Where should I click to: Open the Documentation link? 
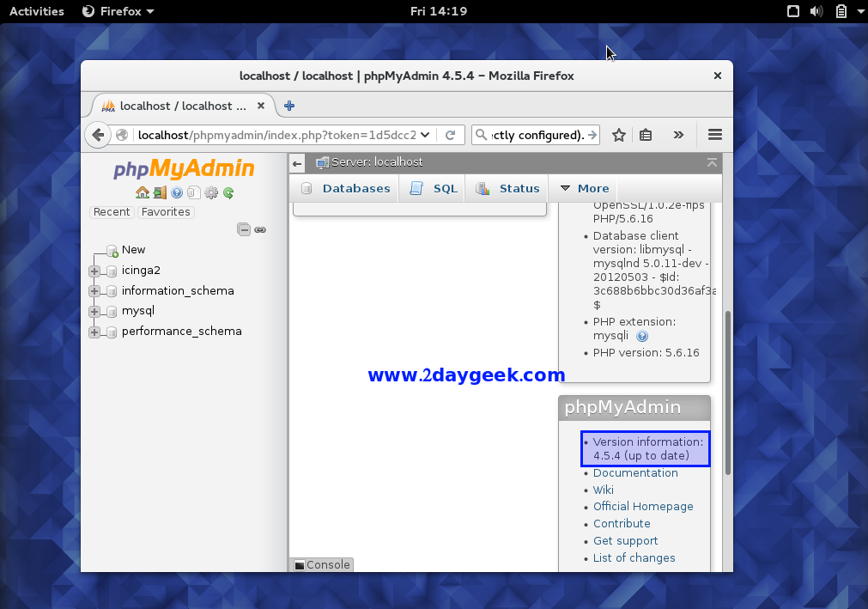[x=635, y=472]
